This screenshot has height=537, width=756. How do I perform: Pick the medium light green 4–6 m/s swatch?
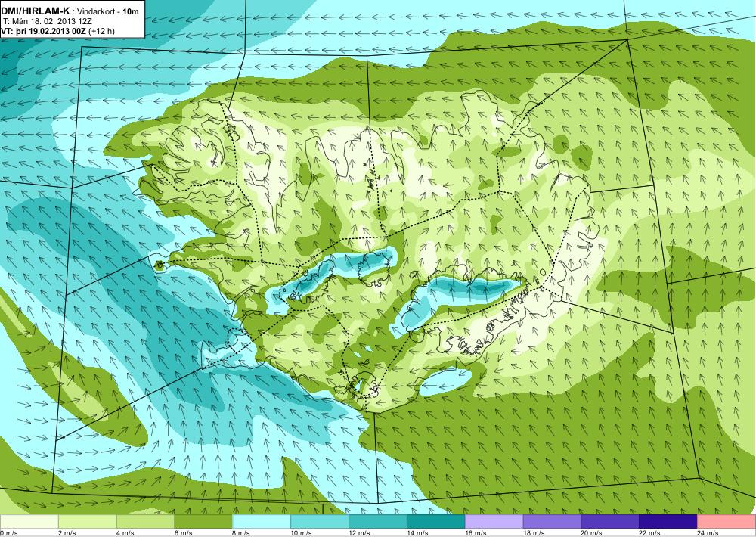pos(146,522)
